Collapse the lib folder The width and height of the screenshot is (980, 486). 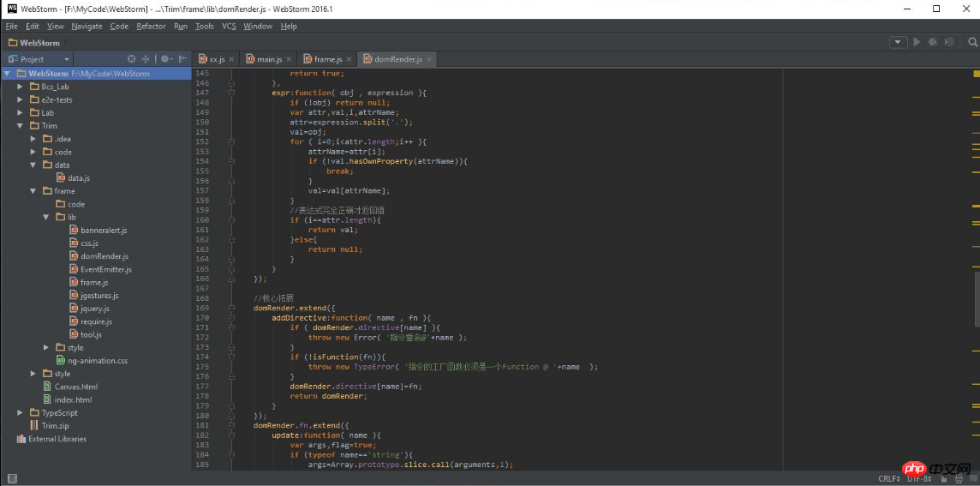click(45, 217)
